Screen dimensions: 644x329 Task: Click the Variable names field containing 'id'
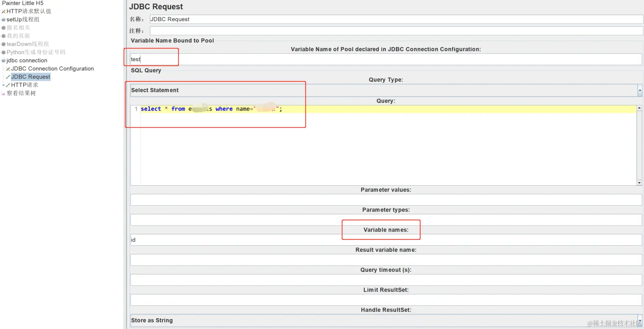[386, 240]
